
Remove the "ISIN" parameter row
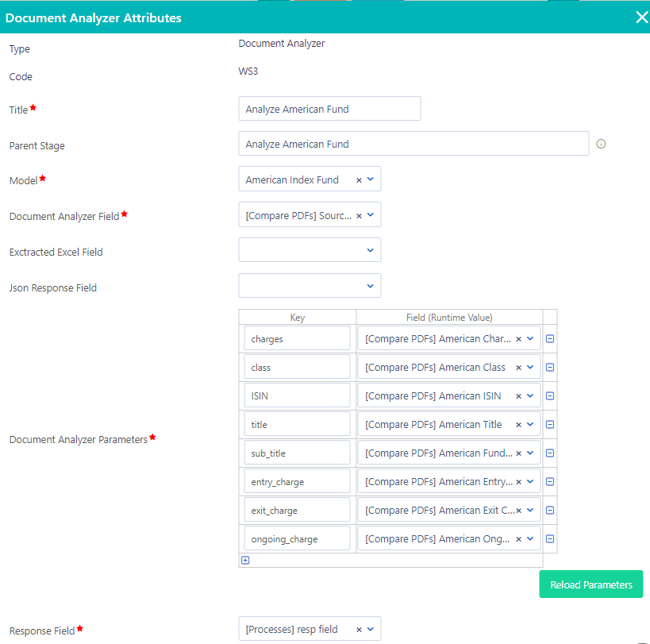[x=549, y=395]
